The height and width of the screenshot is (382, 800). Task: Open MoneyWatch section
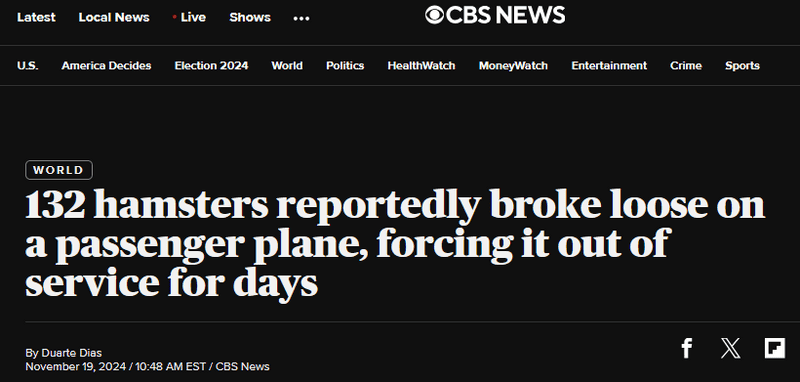(x=513, y=66)
